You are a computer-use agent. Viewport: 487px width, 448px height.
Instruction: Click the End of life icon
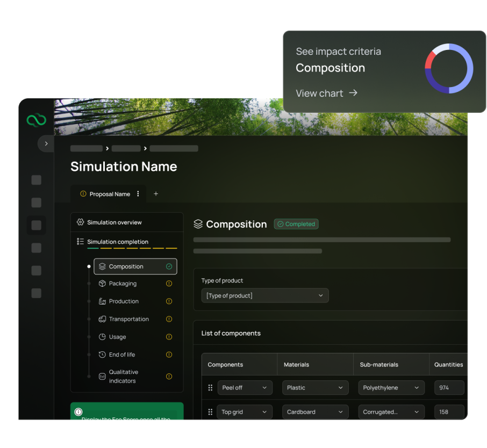(x=102, y=355)
